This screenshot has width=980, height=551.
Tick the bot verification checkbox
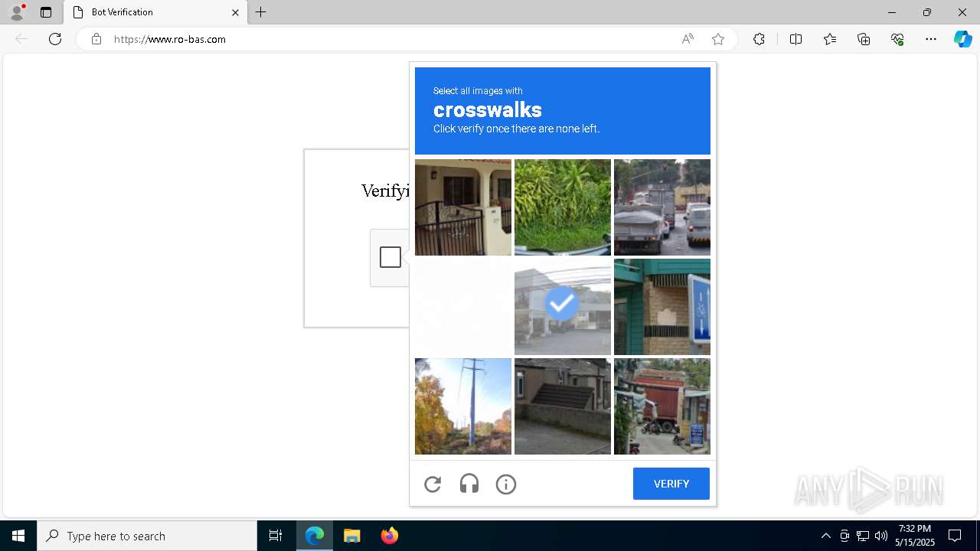click(x=390, y=257)
